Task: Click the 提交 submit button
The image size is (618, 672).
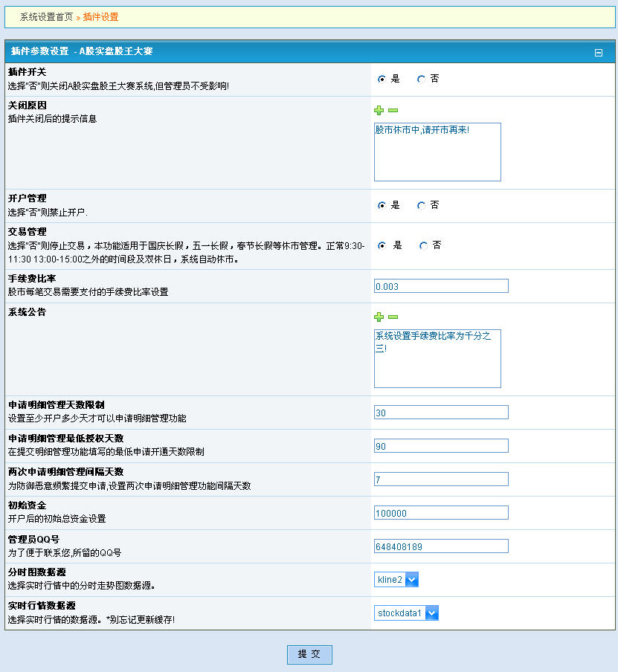Action: [309, 654]
